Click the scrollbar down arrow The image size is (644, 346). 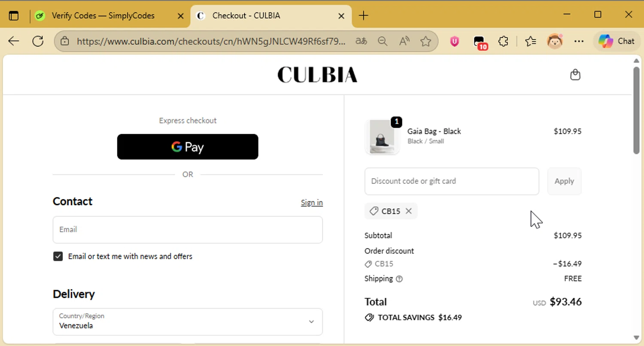coord(636,337)
